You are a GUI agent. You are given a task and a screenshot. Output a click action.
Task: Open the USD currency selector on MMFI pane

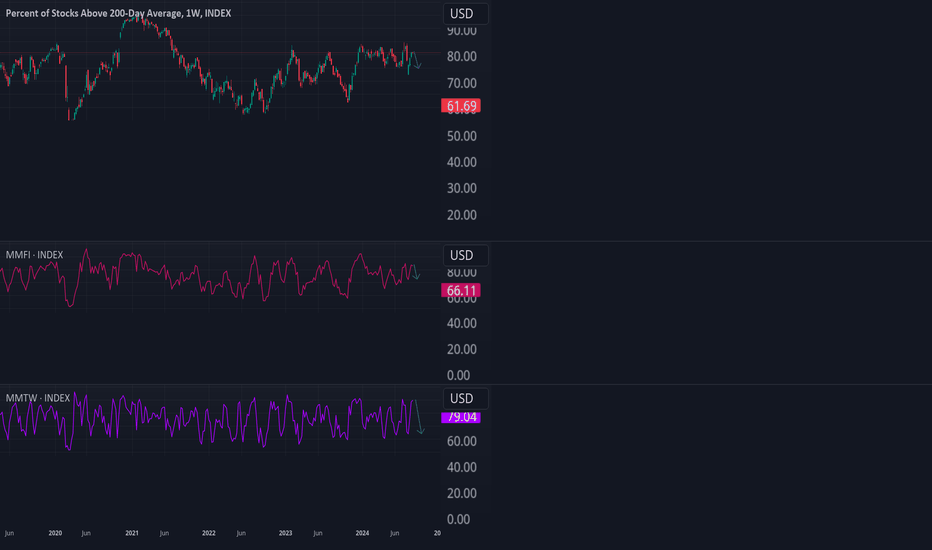pyautogui.click(x=465, y=256)
